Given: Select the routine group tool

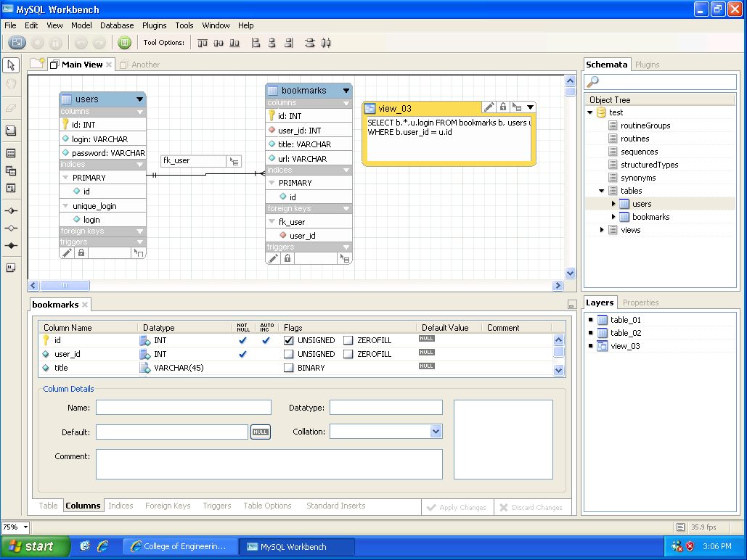Looking at the screenshot, I should coord(11,188).
